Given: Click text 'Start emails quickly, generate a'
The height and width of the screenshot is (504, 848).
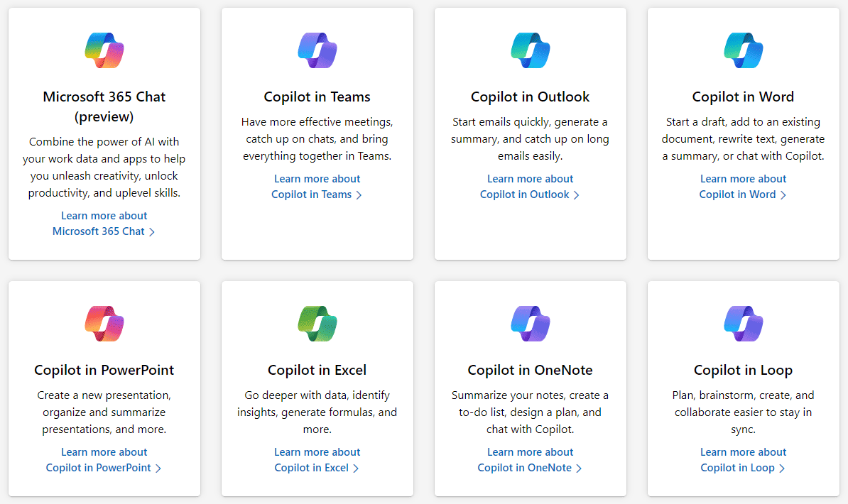Looking at the screenshot, I should tap(530, 122).
